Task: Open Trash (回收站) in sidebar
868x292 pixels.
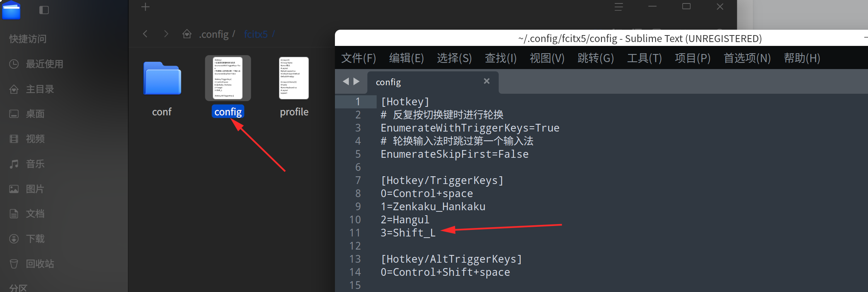Action: pyautogui.click(x=32, y=264)
